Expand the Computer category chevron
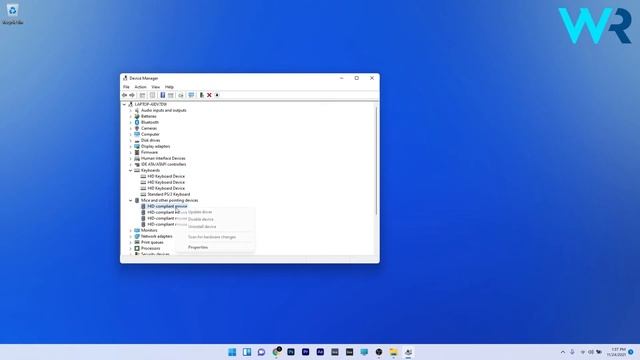Viewport: 640px width, 360px height. tap(131, 134)
